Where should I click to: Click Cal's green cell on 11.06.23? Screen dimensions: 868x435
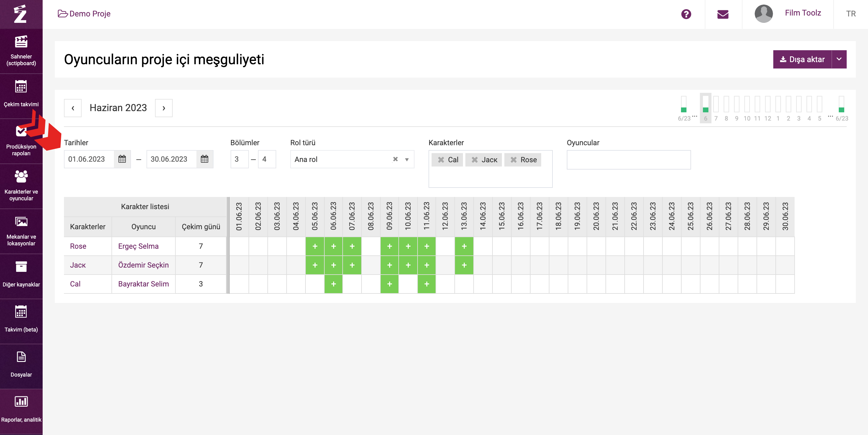tap(427, 284)
